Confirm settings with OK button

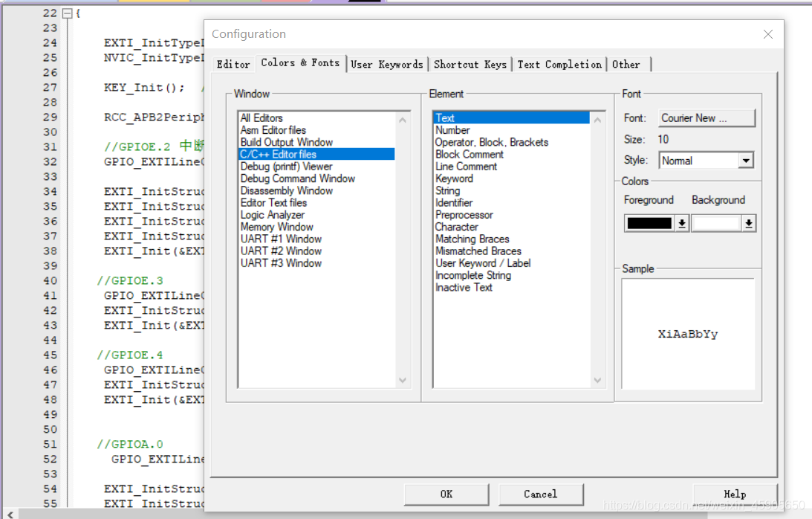click(x=446, y=494)
